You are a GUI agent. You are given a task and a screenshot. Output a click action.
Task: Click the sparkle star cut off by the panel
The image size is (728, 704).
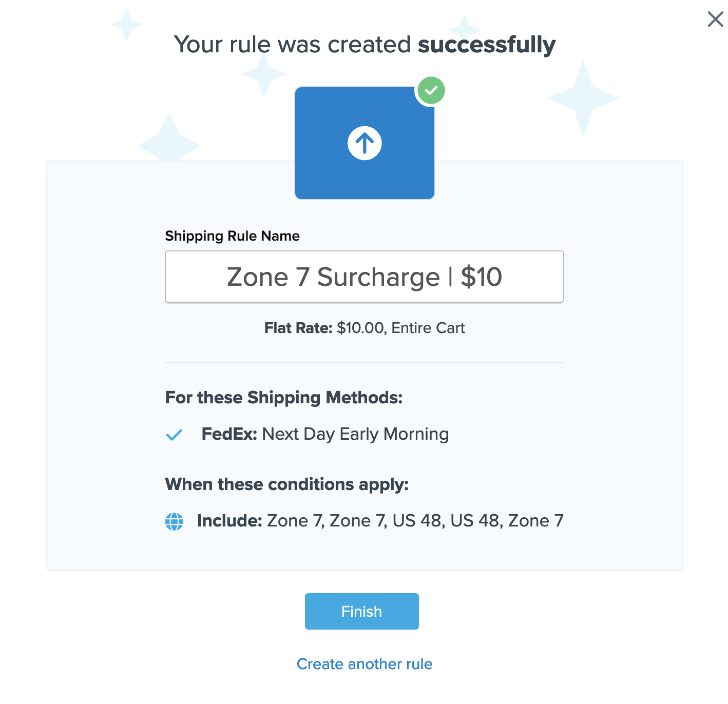(x=168, y=141)
